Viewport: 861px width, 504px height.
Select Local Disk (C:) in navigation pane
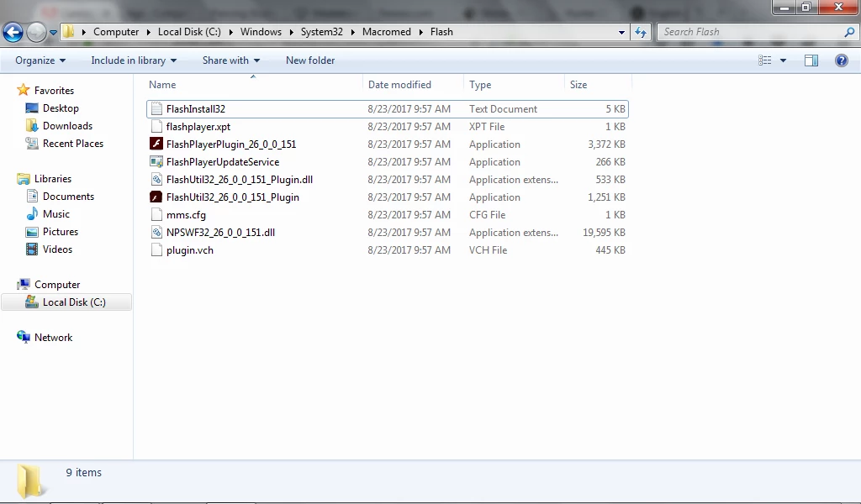point(66,302)
